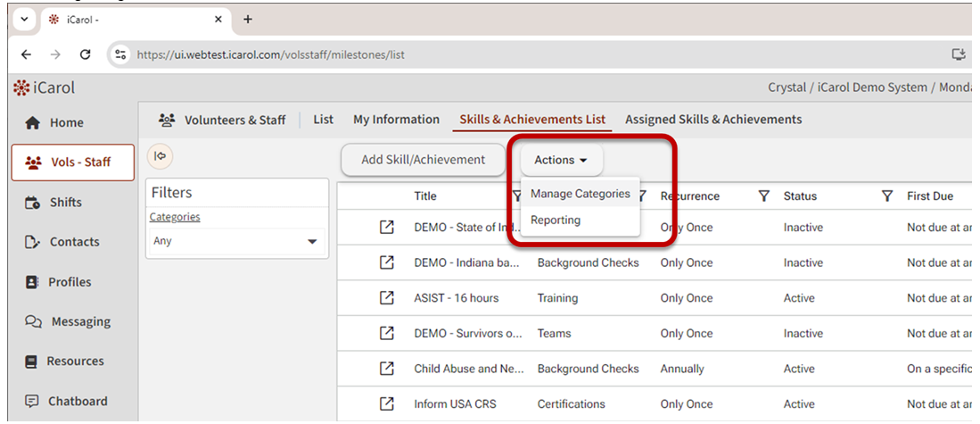Click the Title column filter icon
Image resolution: width=980 pixels, height=424 pixels.
tap(517, 196)
